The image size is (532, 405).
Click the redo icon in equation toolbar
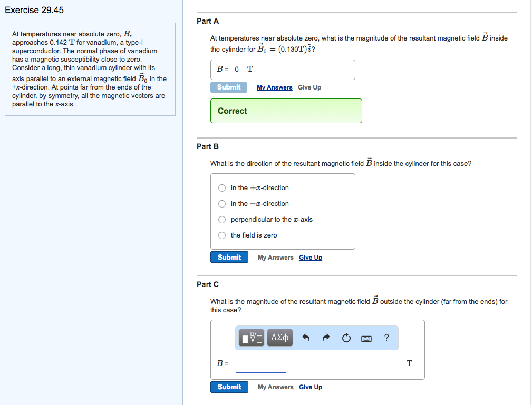326,338
